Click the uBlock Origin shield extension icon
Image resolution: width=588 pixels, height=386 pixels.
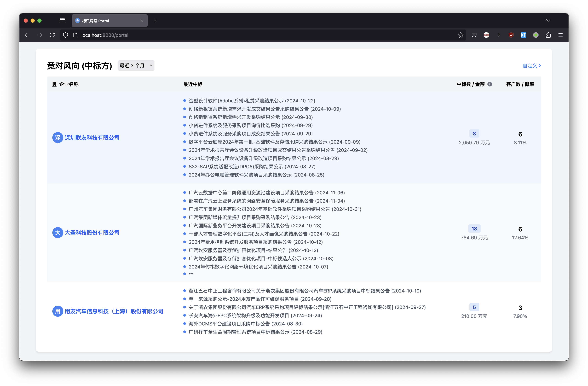coord(511,35)
